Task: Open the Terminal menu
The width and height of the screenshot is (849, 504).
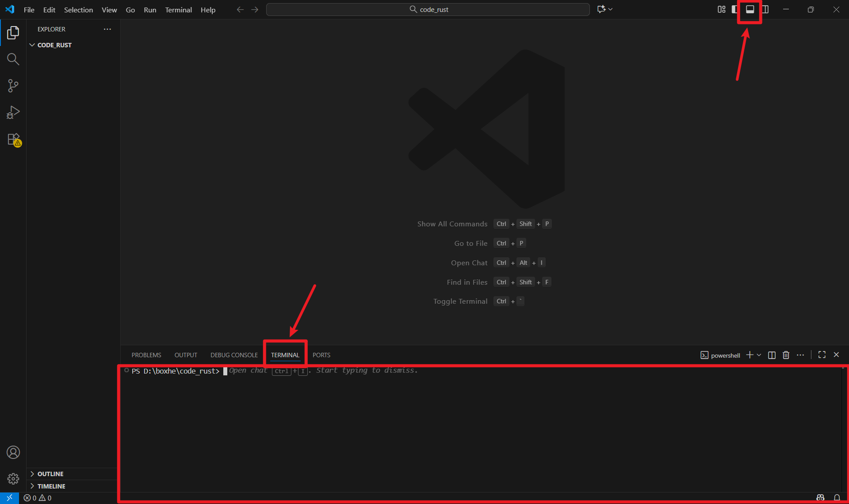Action: tap(178, 10)
